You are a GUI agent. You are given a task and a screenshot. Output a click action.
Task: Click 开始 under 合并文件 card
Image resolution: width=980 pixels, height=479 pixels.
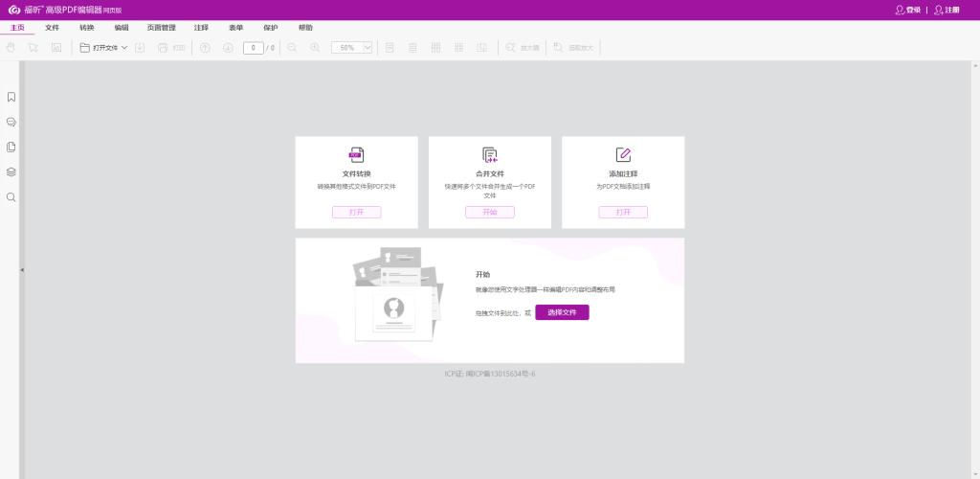click(x=489, y=212)
